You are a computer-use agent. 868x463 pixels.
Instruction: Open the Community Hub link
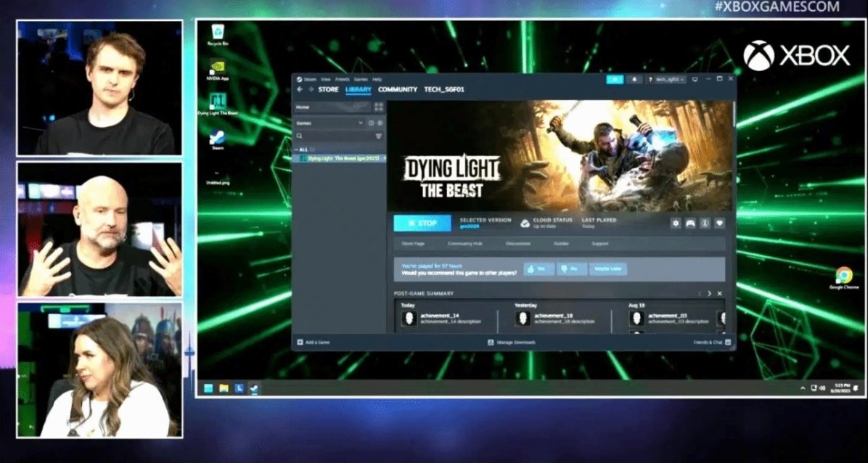tap(465, 244)
